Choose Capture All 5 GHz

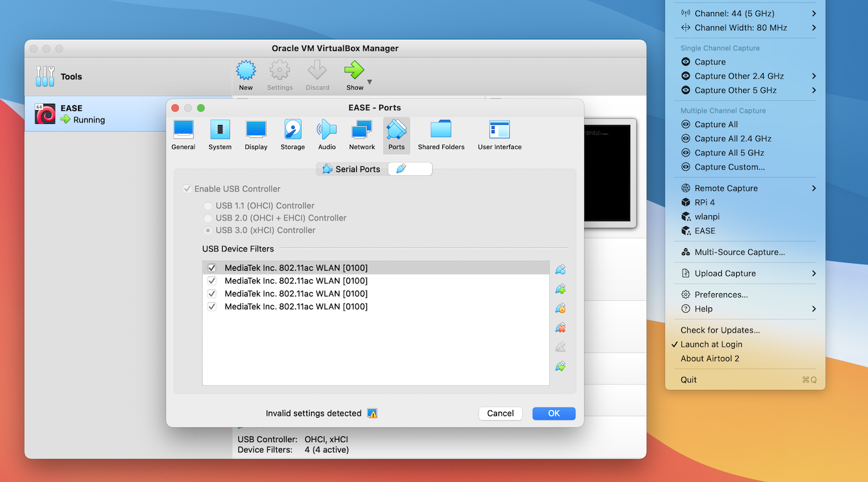click(x=745, y=153)
